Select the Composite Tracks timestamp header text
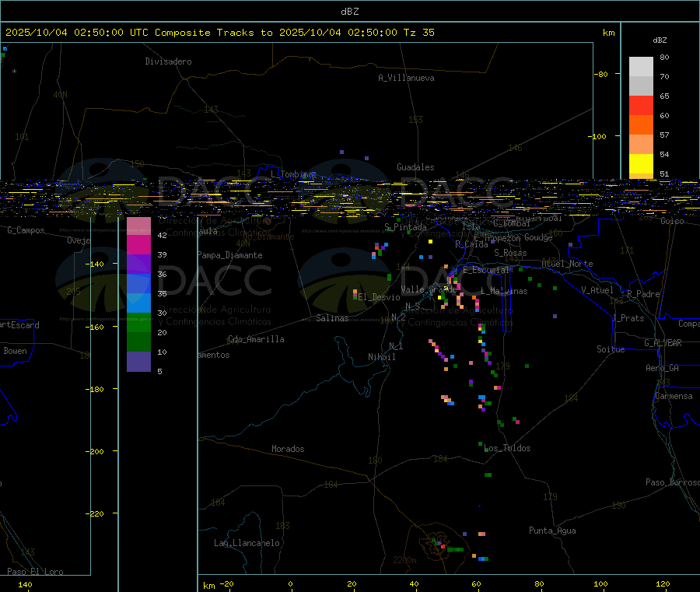This screenshot has height=592, width=700. (x=219, y=33)
